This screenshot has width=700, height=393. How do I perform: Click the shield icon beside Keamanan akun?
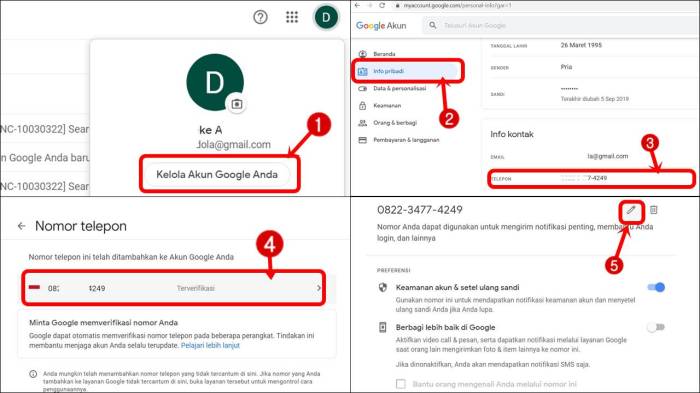[x=383, y=287]
